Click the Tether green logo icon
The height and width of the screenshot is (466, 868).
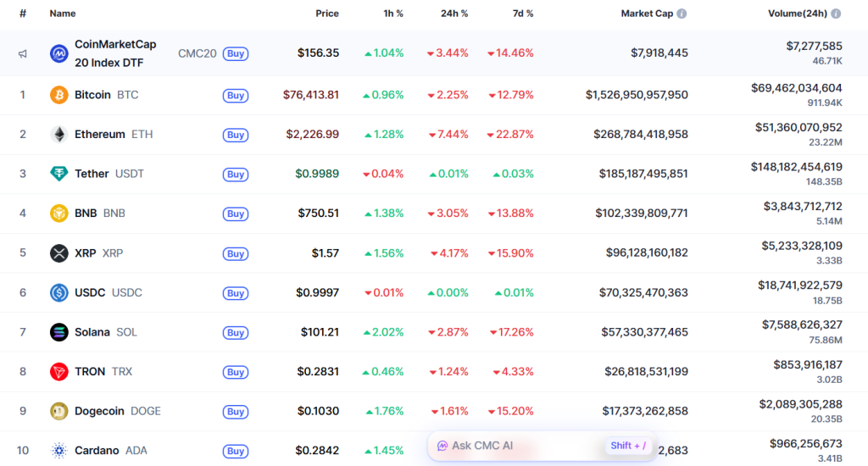pyautogui.click(x=58, y=174)
